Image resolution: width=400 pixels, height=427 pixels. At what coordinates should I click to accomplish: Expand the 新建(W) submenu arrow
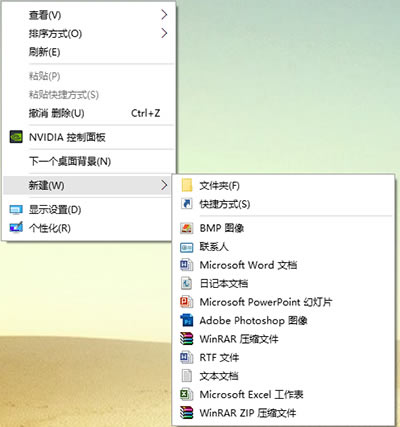coord(164,185)
